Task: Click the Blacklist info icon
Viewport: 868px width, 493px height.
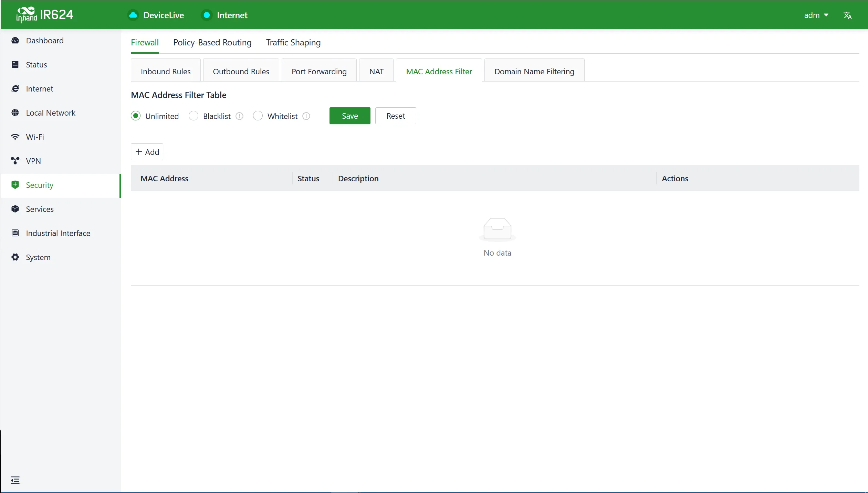Action: click(239, 116)
